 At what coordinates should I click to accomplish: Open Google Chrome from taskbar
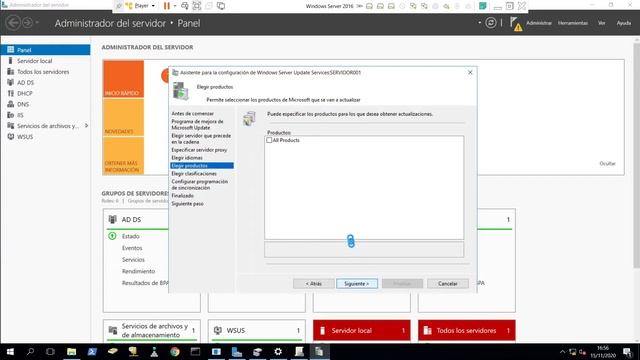pos(175,351)
